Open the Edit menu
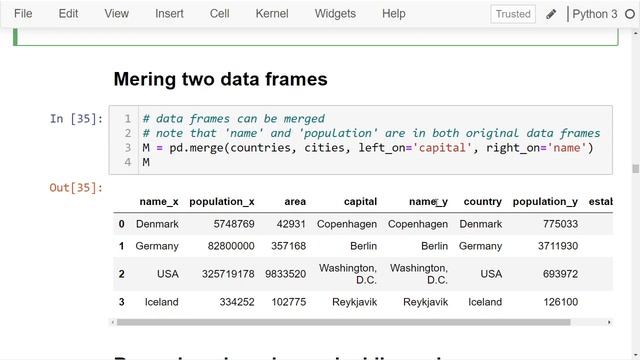This screenshot has width=640, height=360. pyautogui.click(x=68, y=13)
